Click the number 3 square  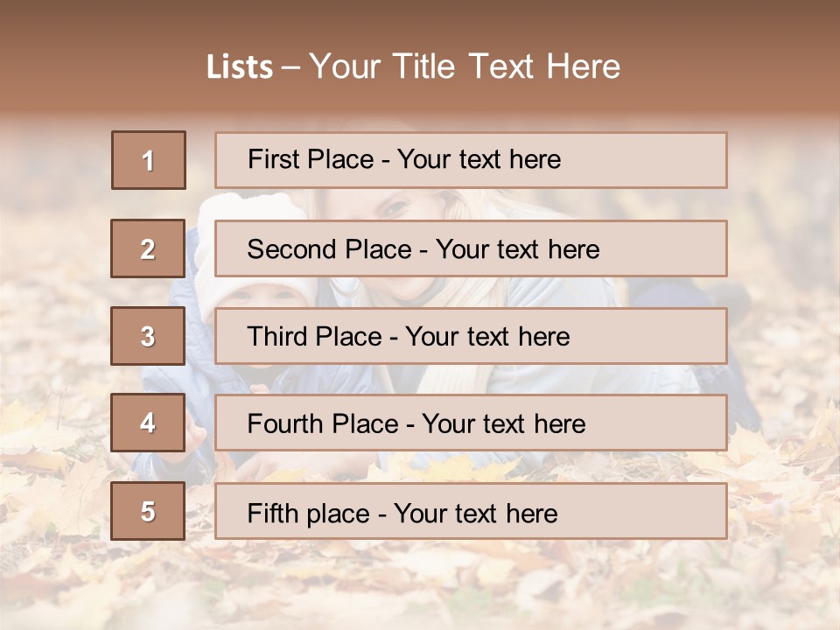tap(148, 336)
